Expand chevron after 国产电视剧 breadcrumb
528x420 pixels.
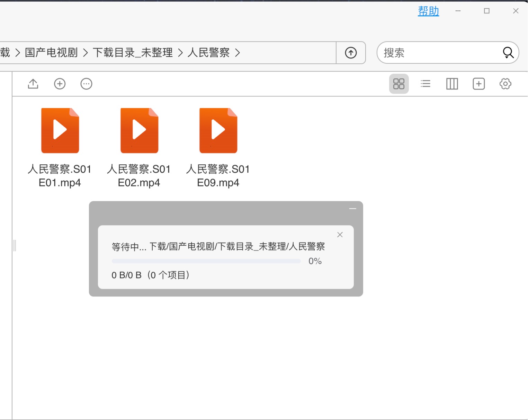(x=86, y=53)
